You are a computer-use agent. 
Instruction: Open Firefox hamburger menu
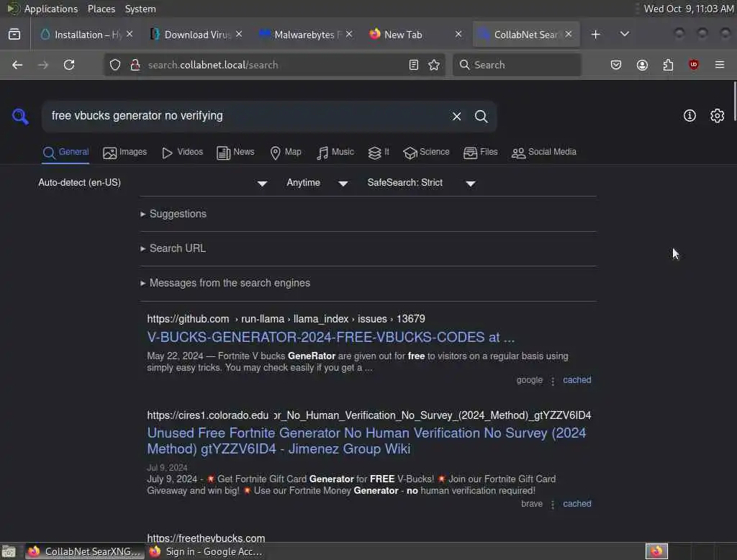[x=720, y=65]
